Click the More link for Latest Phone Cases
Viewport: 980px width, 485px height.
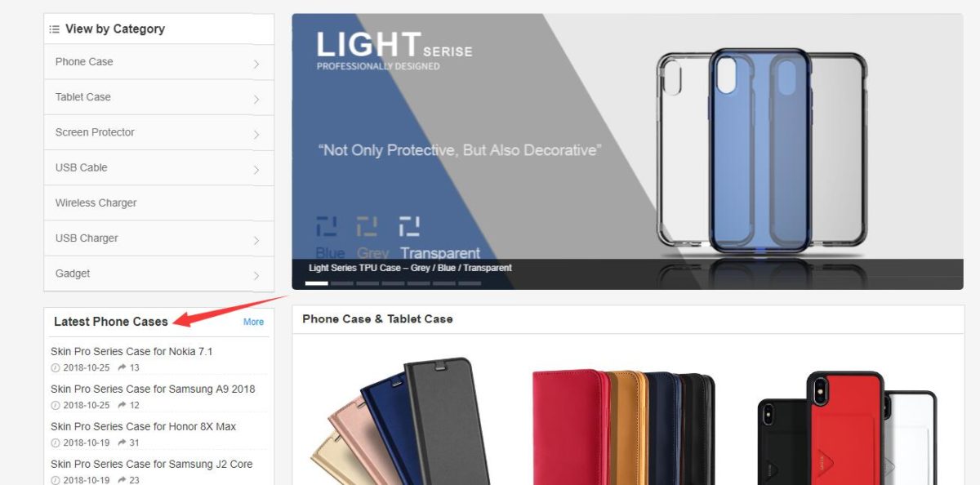pos(253,322)
